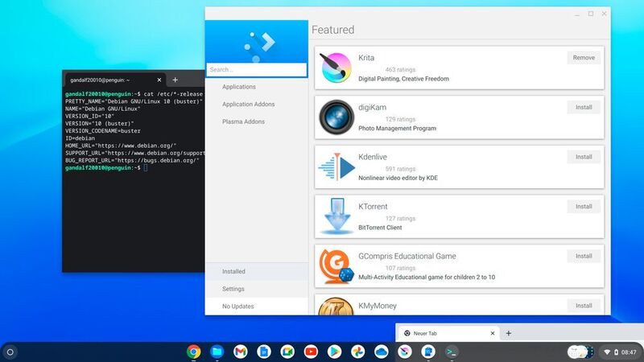
Task: Launch Google Meet from the shelf
Action: point(287,352)
